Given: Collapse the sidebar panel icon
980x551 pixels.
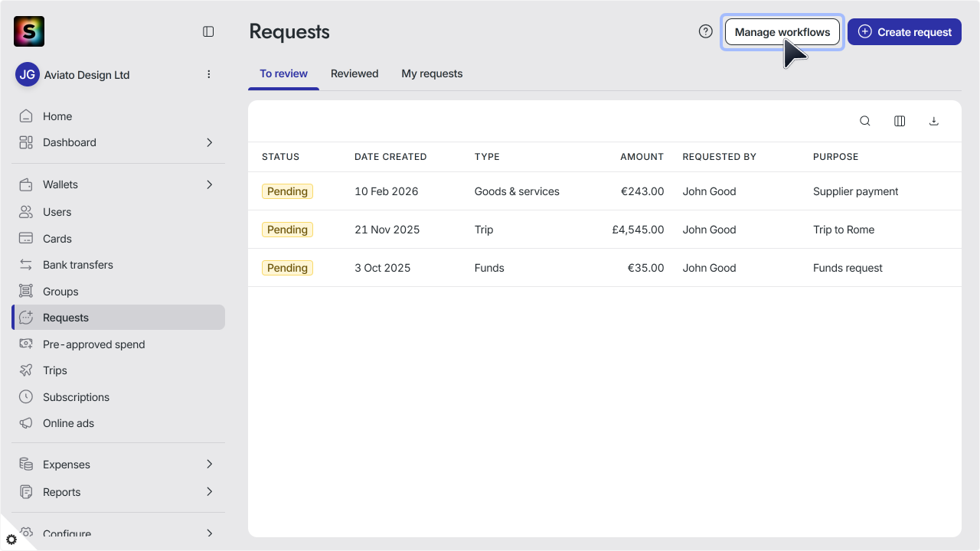Looking at the screenshot, I should click(x=208, y=31).
